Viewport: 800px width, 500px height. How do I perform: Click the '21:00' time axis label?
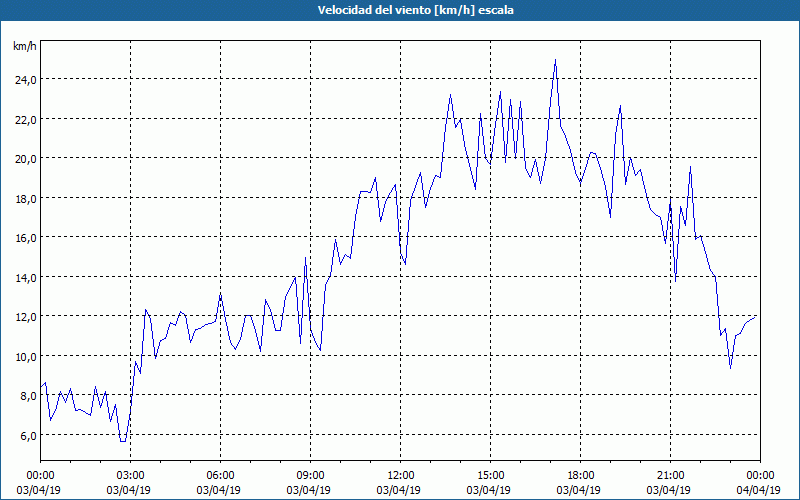click(670, 476)
